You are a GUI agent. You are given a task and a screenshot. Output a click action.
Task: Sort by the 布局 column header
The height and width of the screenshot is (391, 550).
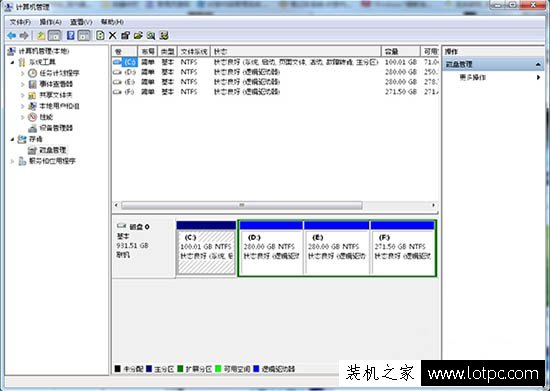(x=148, y=52)
